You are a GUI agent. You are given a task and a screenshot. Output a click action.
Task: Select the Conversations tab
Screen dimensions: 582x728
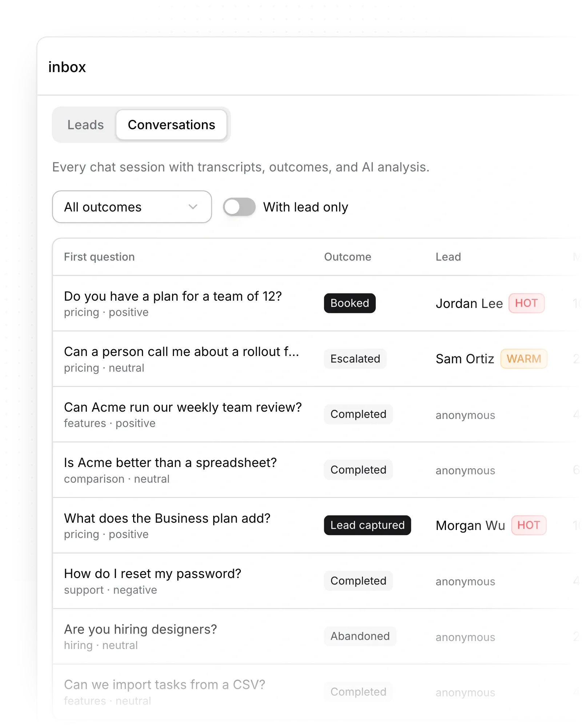[171, 125]
